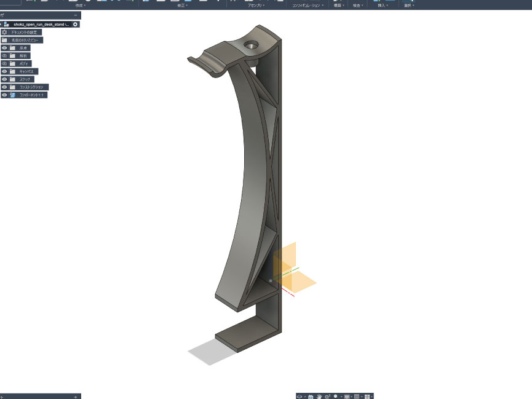Show the hidden ボディ folder
Image resolution: width=532 pixels, height=399 pixels.
coord(4,63)
